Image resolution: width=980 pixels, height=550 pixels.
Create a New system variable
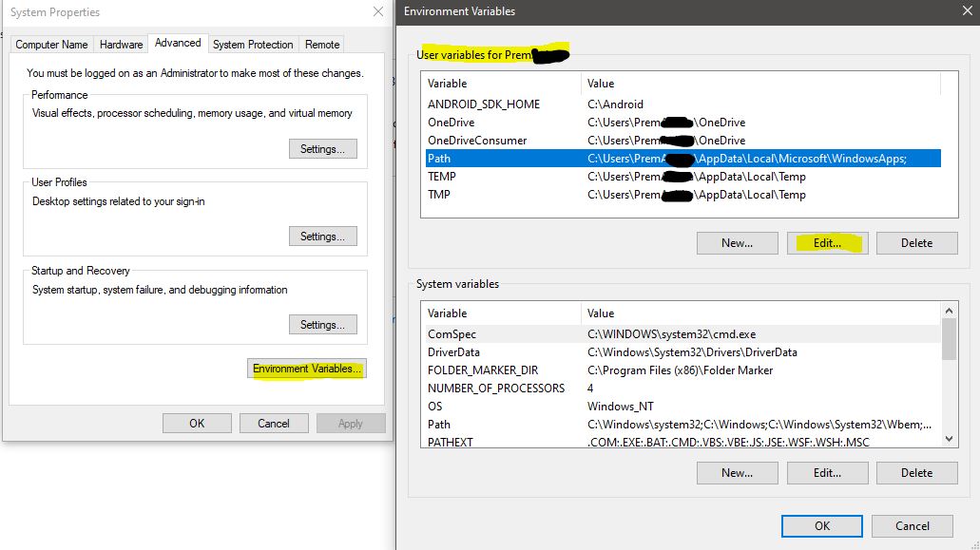pos(737,472)
